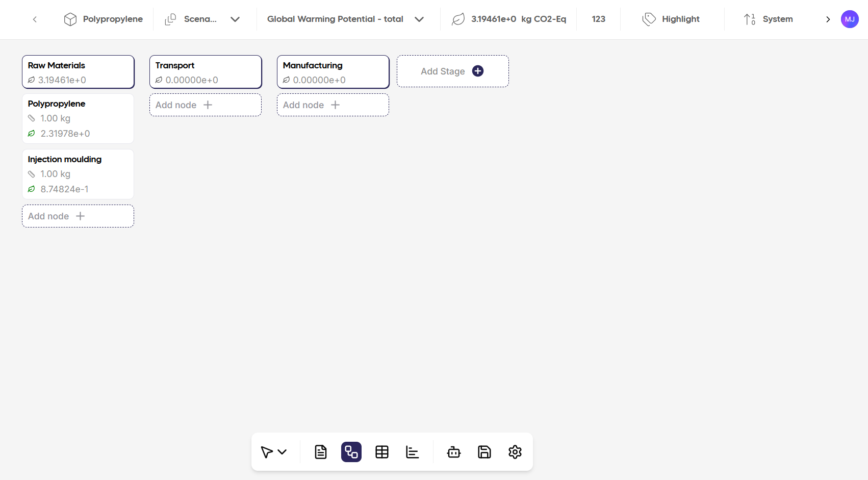Image resolution: width=868 pixels, height=480 pixels.
Task: Select the node graph view
Action: 351,451
